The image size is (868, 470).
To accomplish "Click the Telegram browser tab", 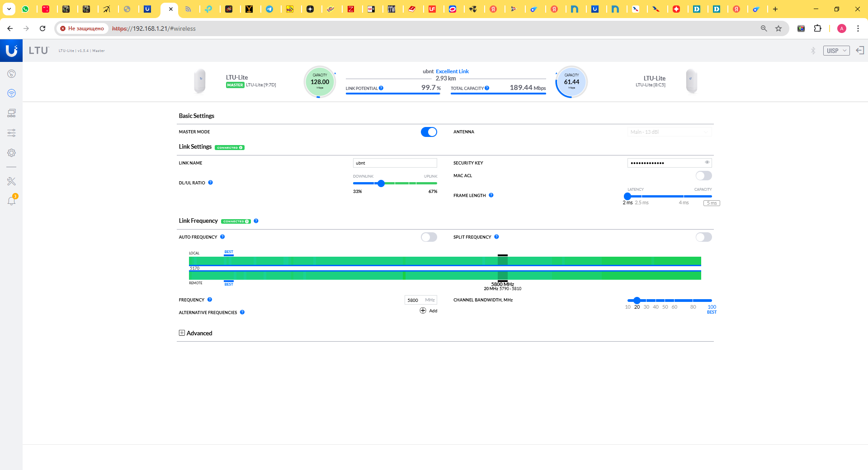I will pos(269,9).
